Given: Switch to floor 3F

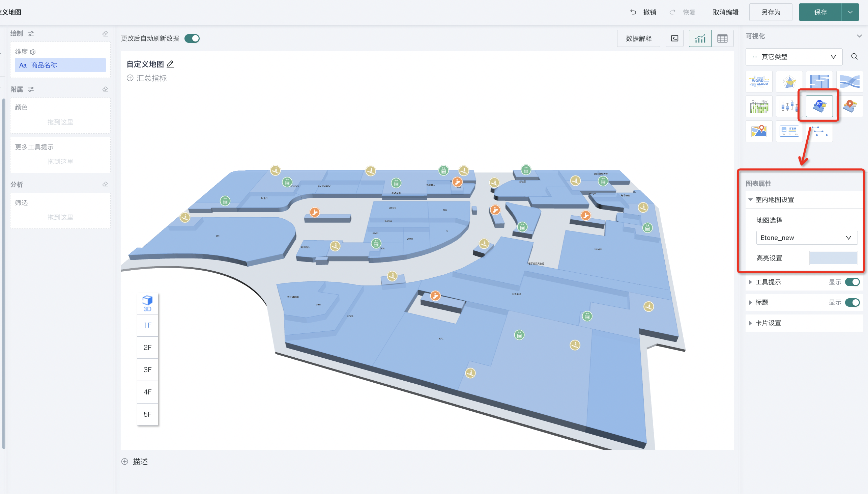Looking at the screenshot, I should click(147, 370).
